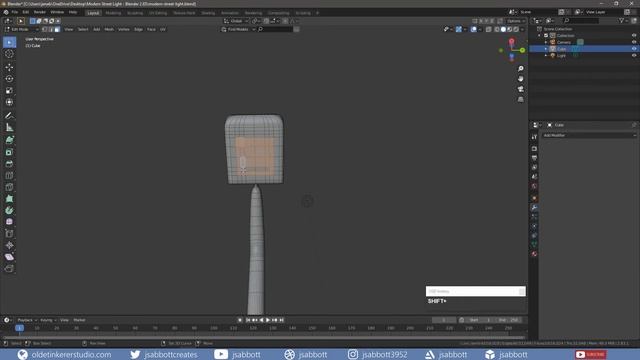Open the Vertex menu in viewport header
This screenshot has width=640, height=360.
(x=124, y=29)
